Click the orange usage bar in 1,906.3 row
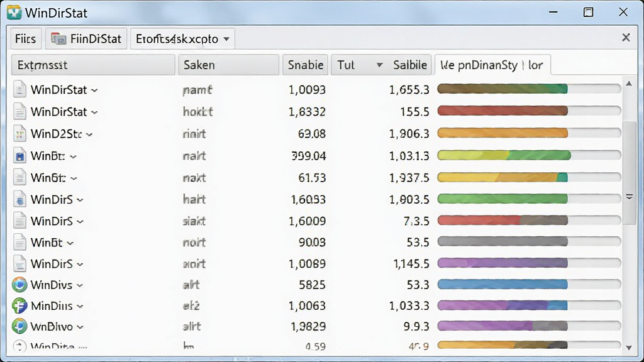This screenshot has height=362, width=644. 502,133
